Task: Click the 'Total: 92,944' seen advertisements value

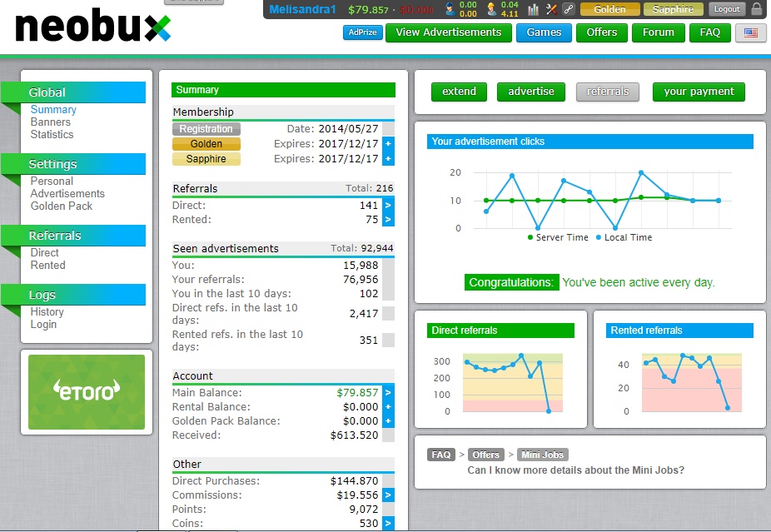Action: coord(362,248)
